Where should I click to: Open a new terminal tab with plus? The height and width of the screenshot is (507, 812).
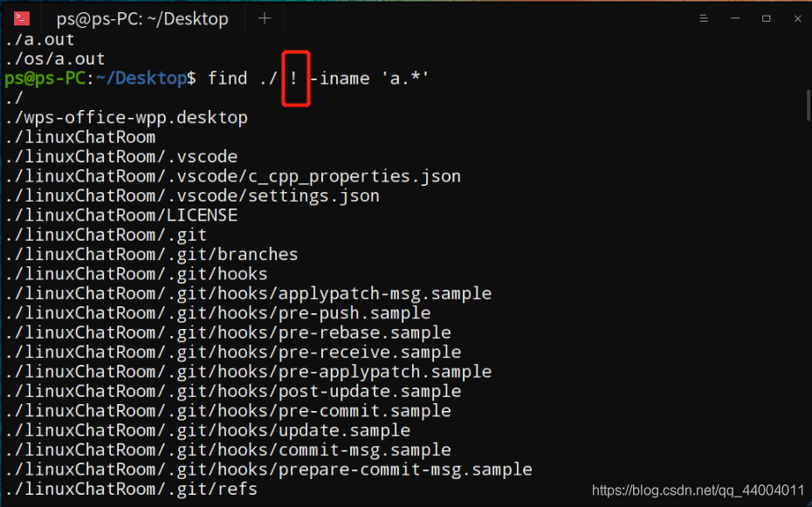[x=265, y=18]
